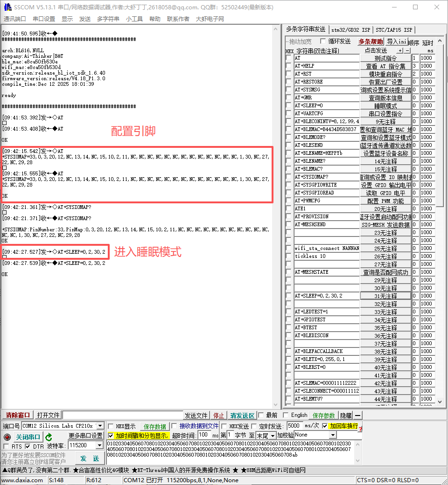Screen dimensions: 448x485
Task: Open the 末尾 dropdown
Action: [x=273, y=436]
